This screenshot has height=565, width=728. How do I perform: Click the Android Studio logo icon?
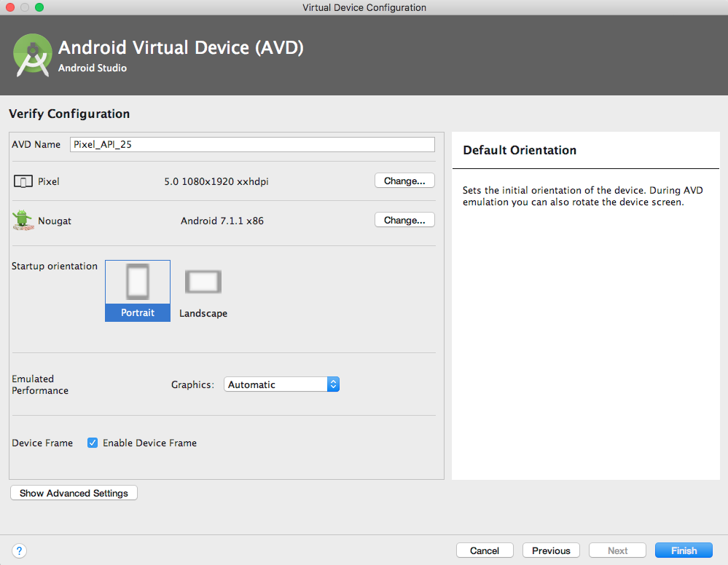(33, 55)
